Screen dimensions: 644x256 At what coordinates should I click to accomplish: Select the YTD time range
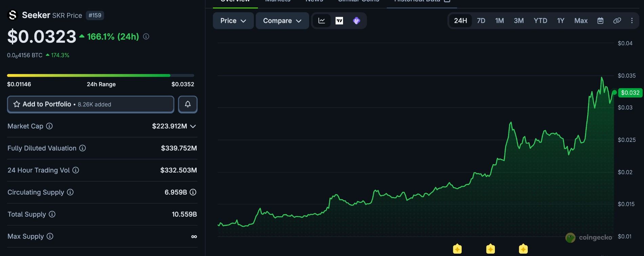[x=540, y=21]
